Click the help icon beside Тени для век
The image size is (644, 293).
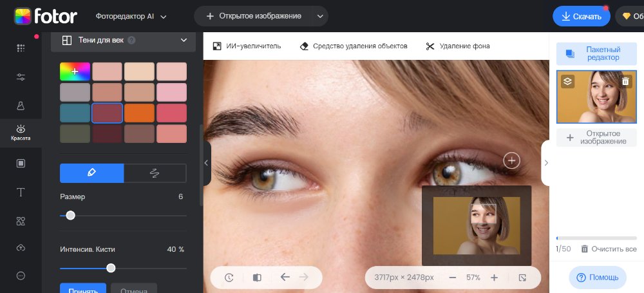(x=131, y=41)
